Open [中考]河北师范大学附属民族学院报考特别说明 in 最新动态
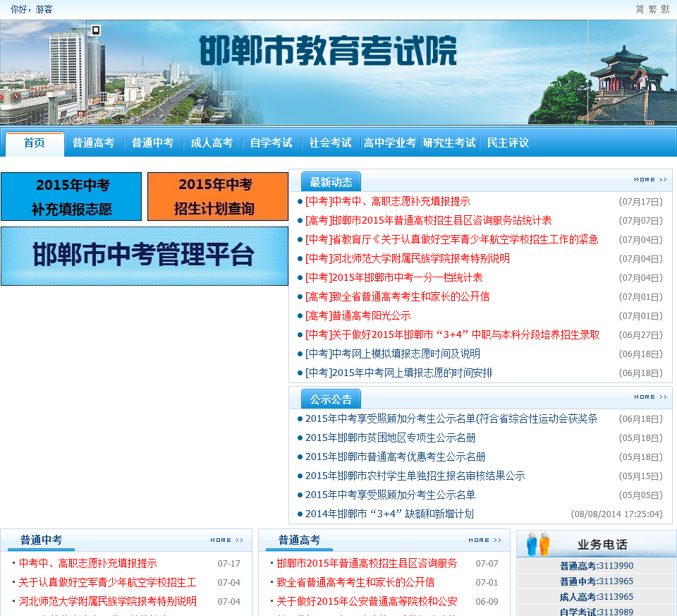Image resolution: width=677 pixels, height=616 pixels. point(408,259)
